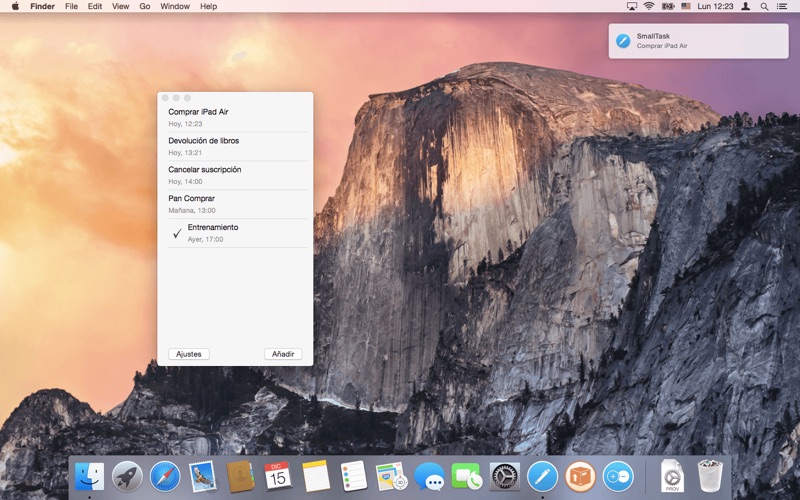The width and height of the screenshot is (800, 500).
Task: Open input source flag menu
Action: tap(686, 6)
